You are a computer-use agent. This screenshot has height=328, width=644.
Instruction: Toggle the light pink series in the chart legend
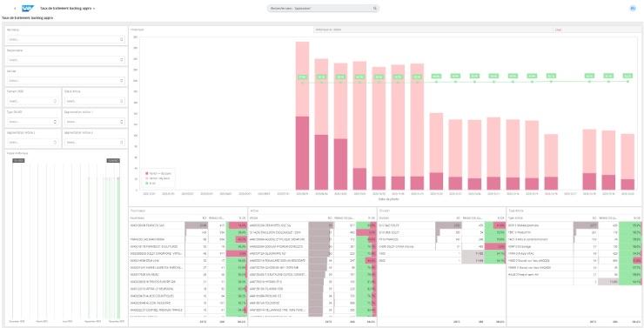tap(158, 178)
